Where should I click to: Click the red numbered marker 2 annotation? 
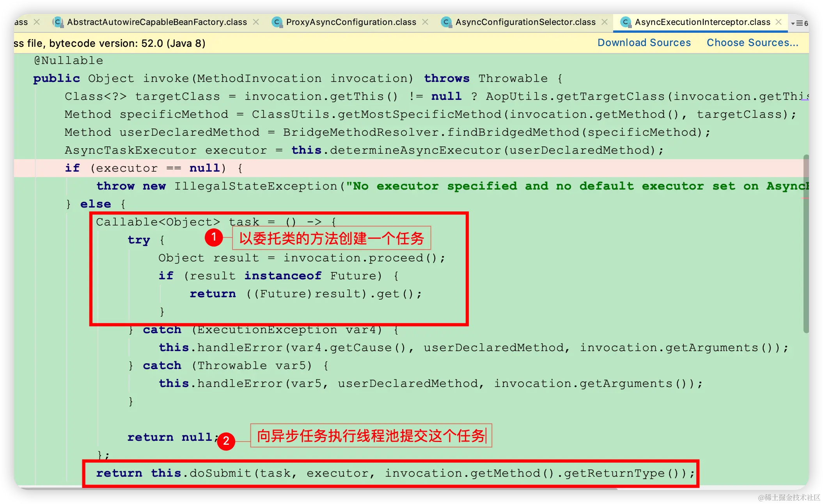(226, 441)
